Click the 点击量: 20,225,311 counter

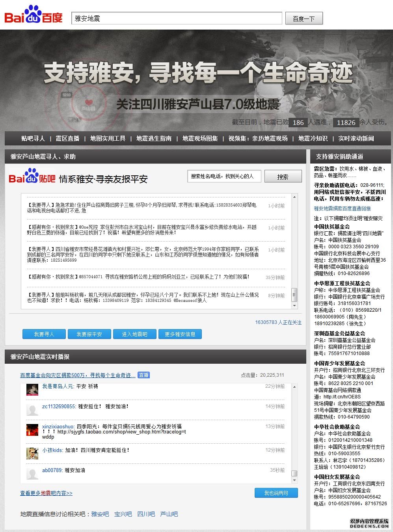(263, 375)
